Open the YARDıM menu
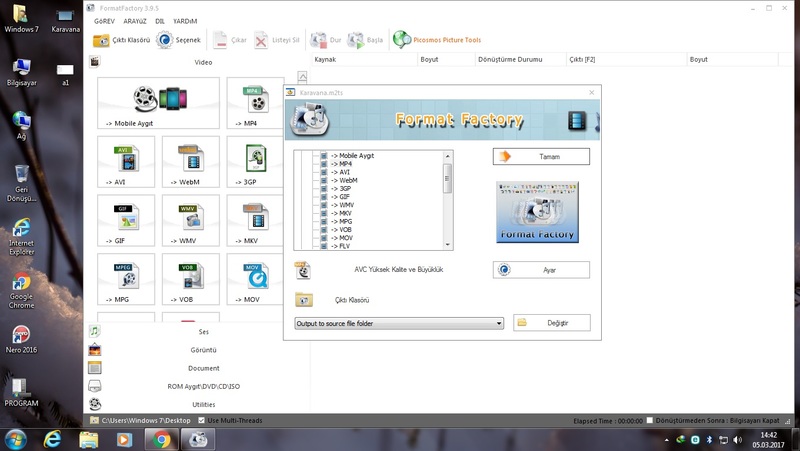The height and width of the screenshot is (451, 800). pos(185,21)
